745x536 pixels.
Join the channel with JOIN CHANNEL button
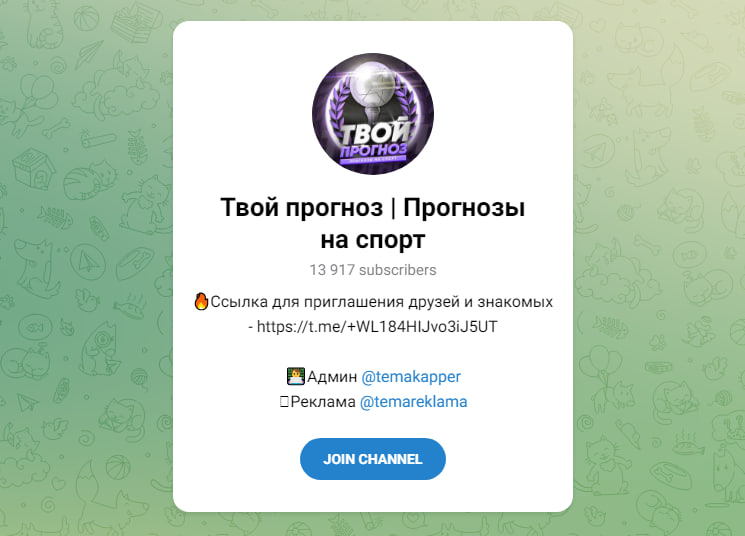pos(373,459)
